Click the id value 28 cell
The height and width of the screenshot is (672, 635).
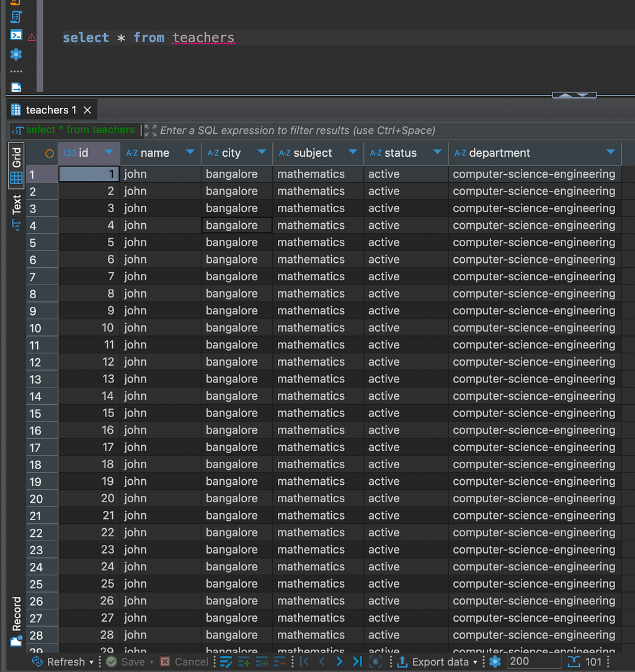coord(89,635)
